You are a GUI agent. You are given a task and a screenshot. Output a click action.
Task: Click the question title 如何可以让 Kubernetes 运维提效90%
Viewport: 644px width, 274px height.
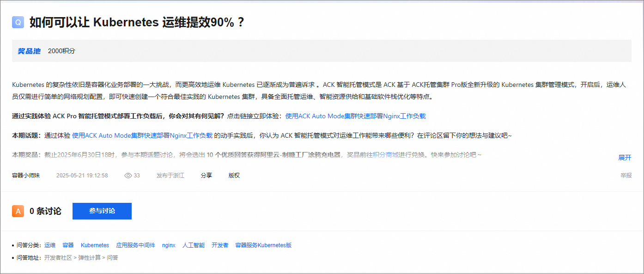(x=137, y=22)
